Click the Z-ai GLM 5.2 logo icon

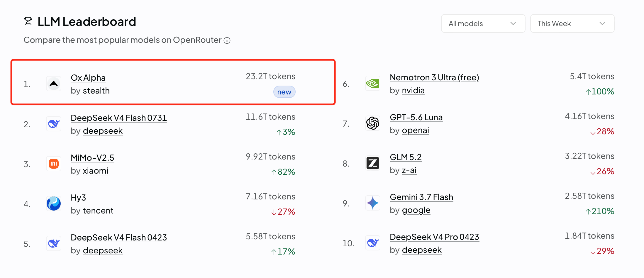tap(373, 163)
